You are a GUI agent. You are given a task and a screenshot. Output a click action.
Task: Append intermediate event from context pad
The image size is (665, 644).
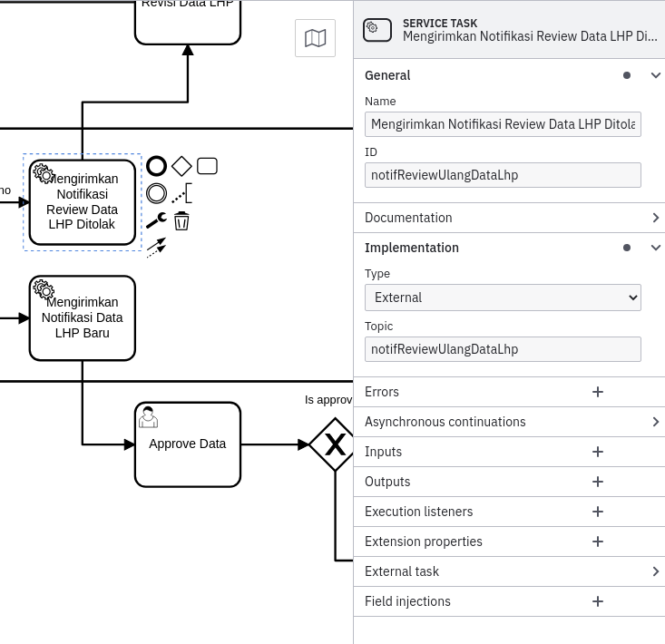(157, 193)
